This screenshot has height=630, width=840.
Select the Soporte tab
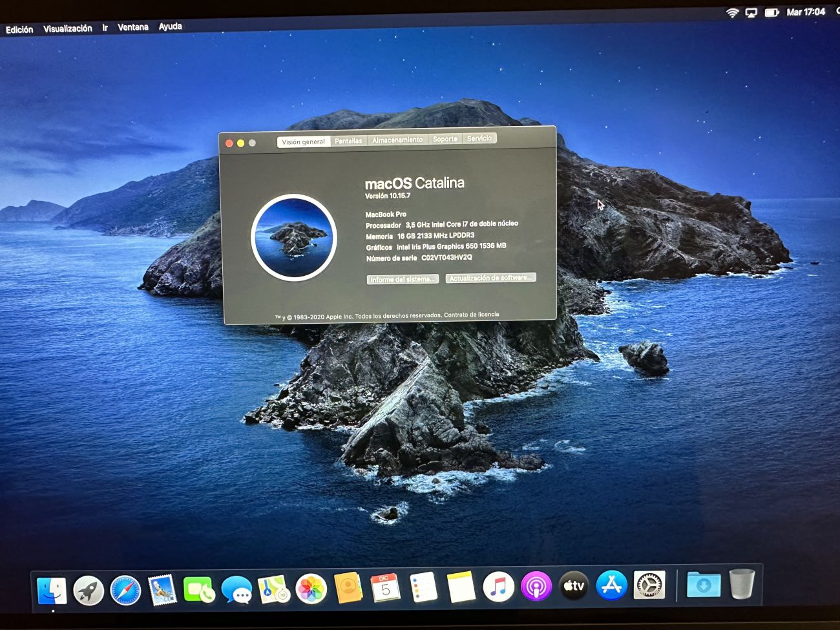tap(445, 139)
